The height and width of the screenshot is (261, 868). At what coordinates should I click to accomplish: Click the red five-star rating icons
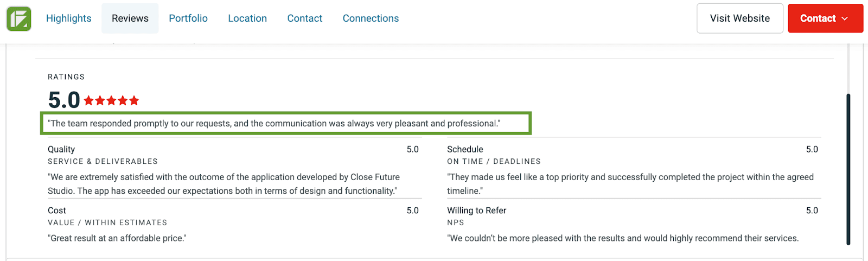tap(111, 100)
